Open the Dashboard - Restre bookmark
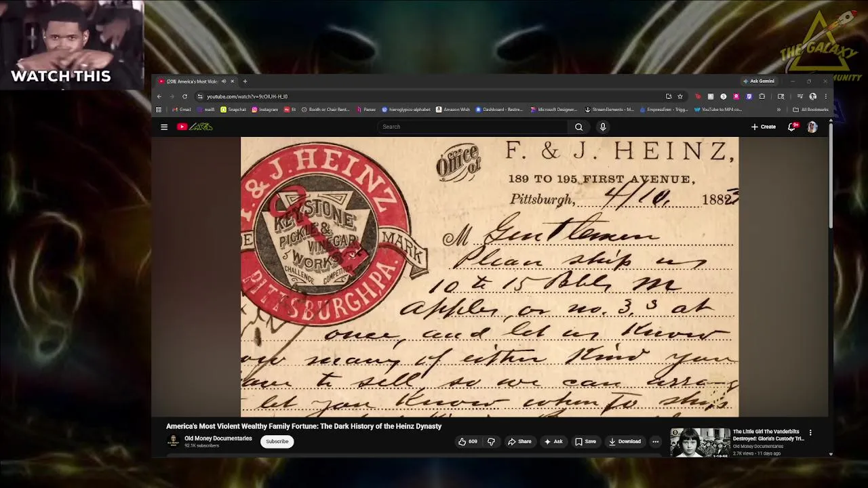The width and height of the screenshot is (868, 488). click(499, 109)
